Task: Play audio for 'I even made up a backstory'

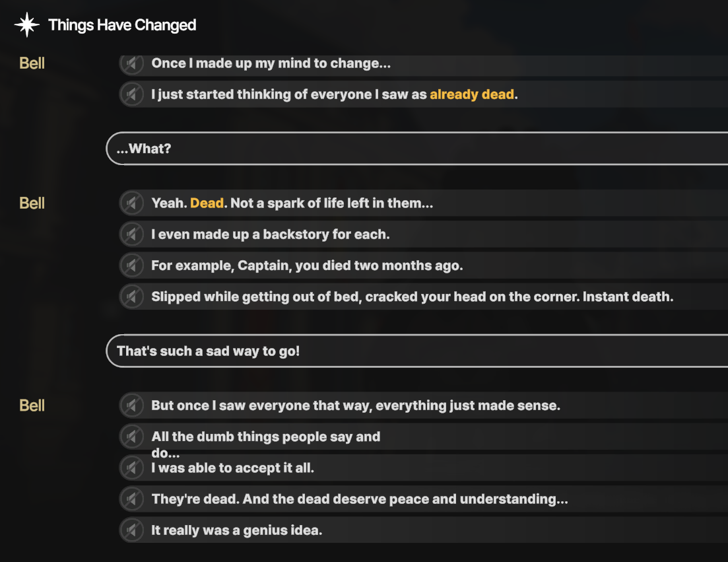Action: 132,234
